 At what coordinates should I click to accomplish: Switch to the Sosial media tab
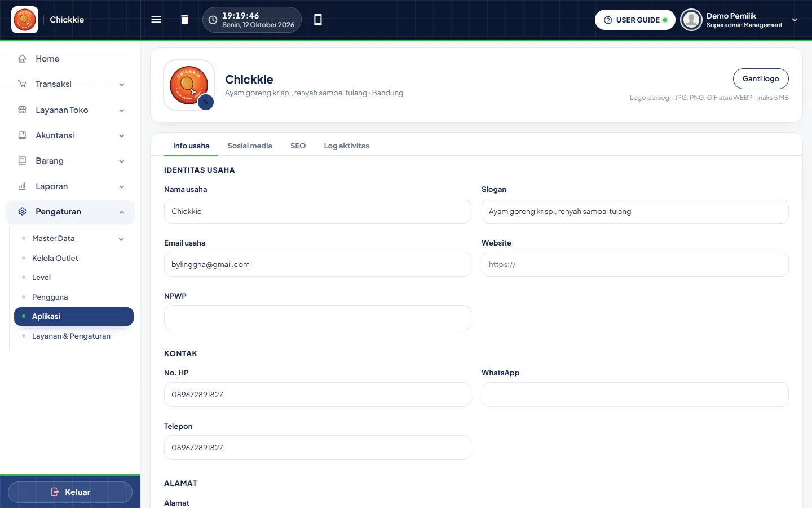(250, 146)
